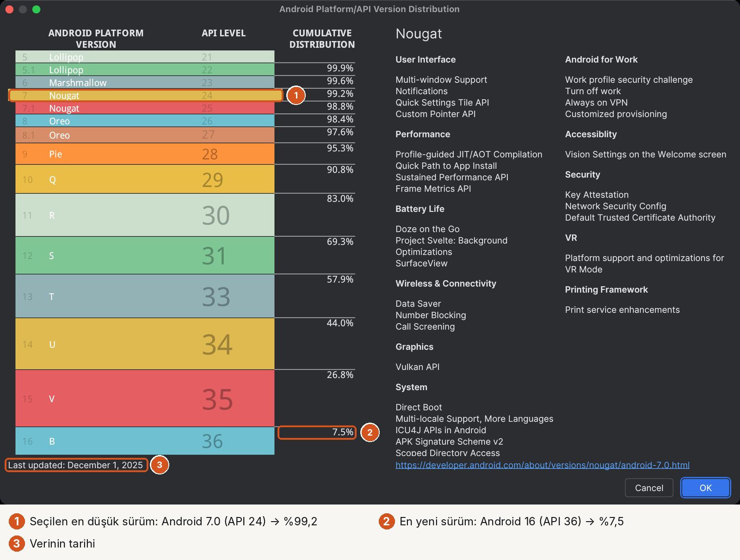Click 'Profile-guided JIT/AOT Compilation' text

click(469, 154)
